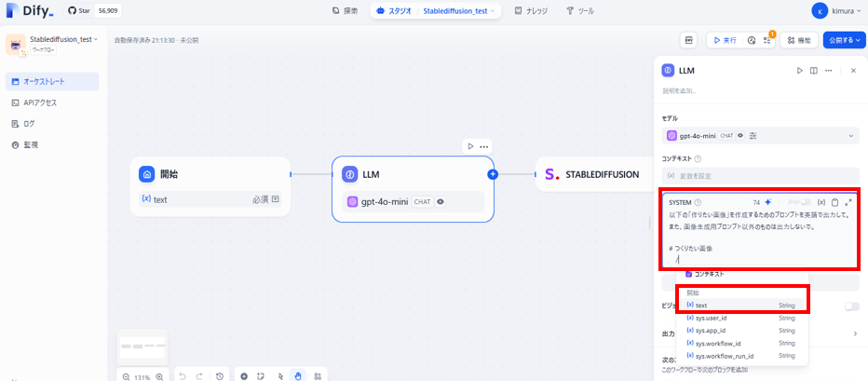Select sys.user_id from variable list
The image size is (868, 381).
741,318
